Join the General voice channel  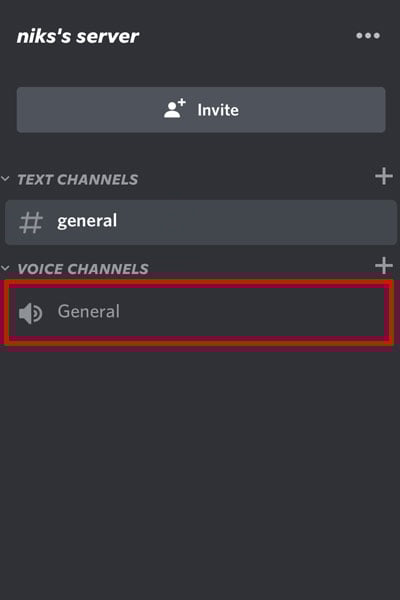pyautogui.click(x=88, y=311)
